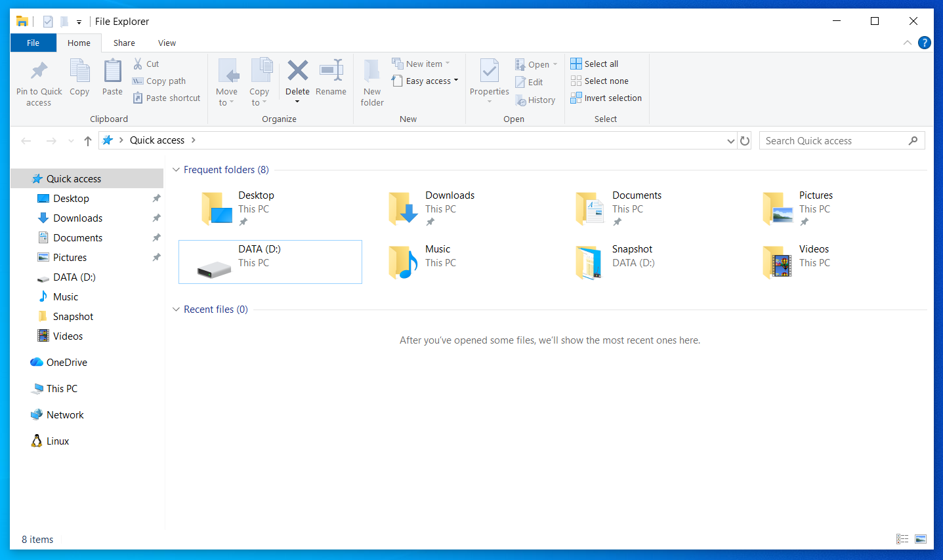Click Quick access breadcrumb in address bar
This screenshot has width=943, height=560.
[157, 140]
